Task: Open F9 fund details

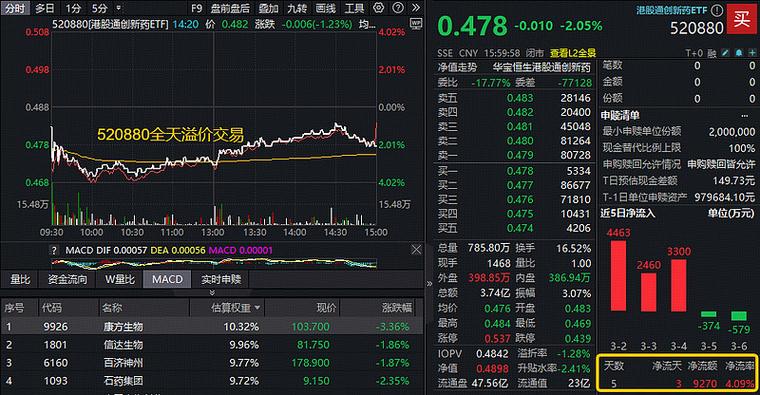Action: pos(196,8)
